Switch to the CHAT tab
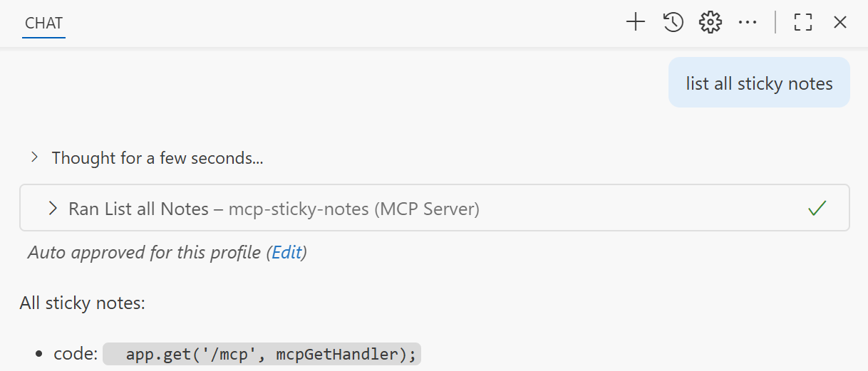The width and height of the screenshot is (868, 371). 43,23
